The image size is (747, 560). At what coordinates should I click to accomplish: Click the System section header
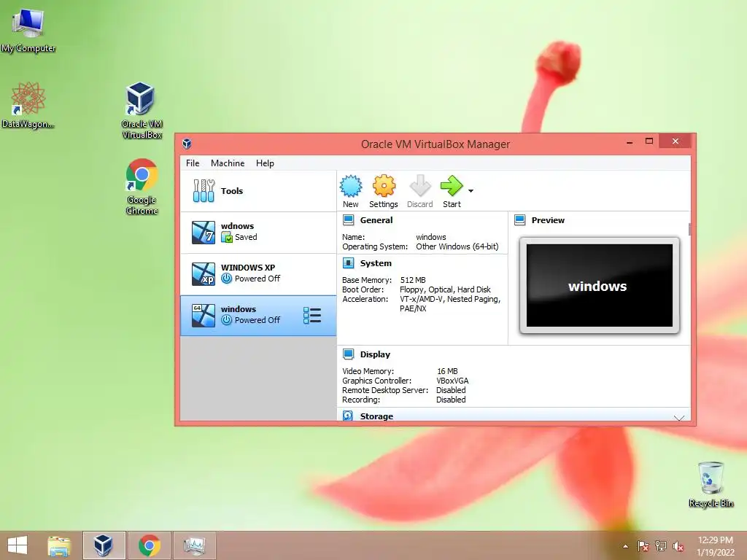click(x=376, y=263)
